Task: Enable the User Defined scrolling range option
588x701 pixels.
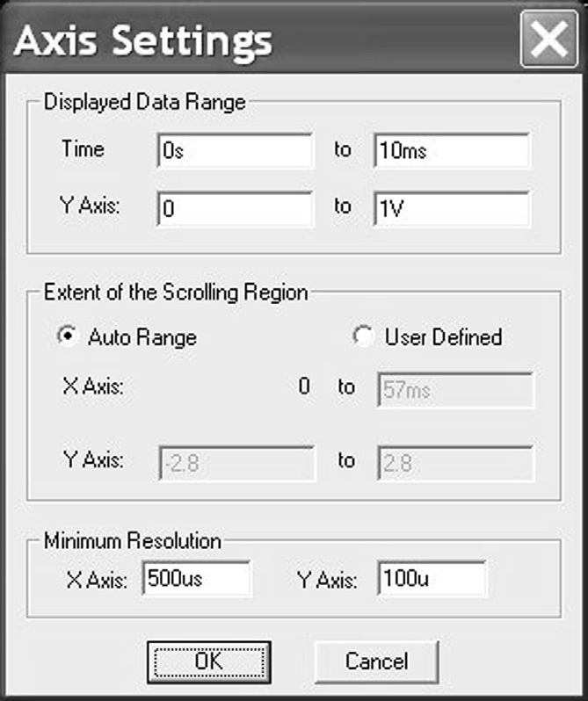Action: click(362, 337)
